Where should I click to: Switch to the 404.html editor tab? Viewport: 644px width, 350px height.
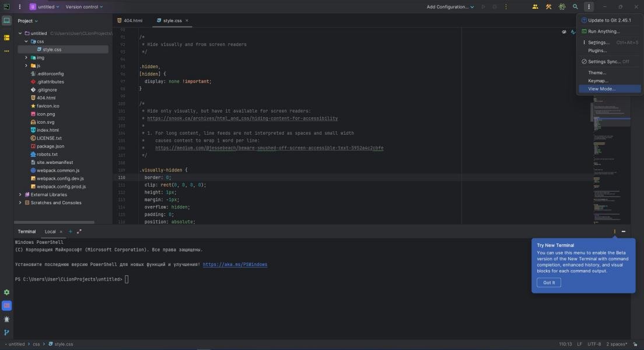tap(132, 20)
